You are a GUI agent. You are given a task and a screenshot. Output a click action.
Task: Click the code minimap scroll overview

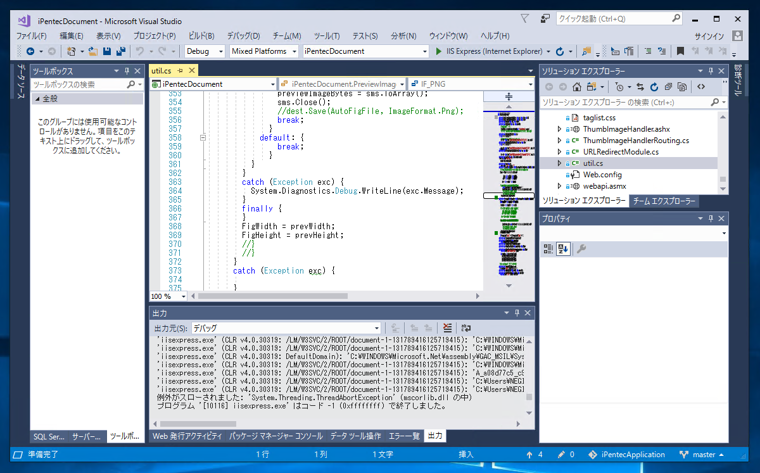coord(509,194)
